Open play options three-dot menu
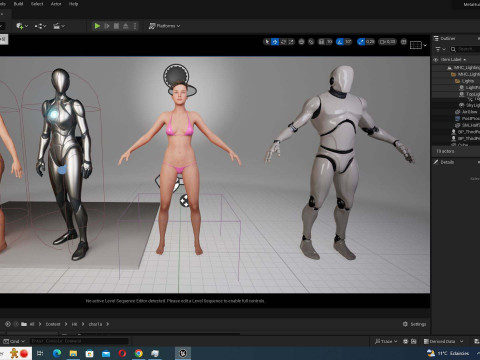480x360 pixels. [x=135, y=26]
